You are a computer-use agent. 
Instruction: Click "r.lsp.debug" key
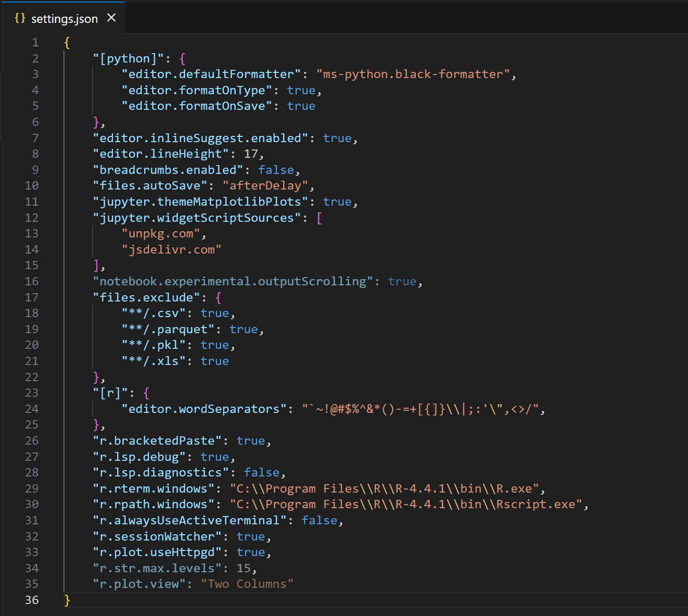(x=139, y=457)
